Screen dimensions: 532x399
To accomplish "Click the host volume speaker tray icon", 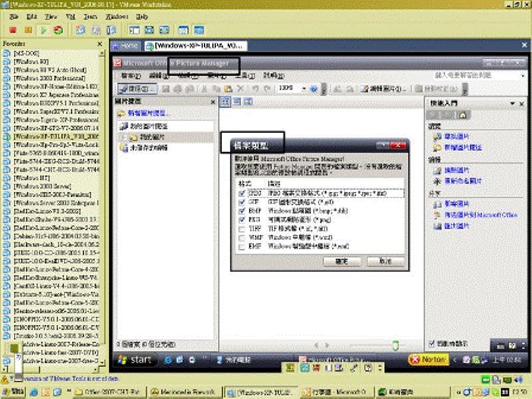I will click(x=518, y=380).
